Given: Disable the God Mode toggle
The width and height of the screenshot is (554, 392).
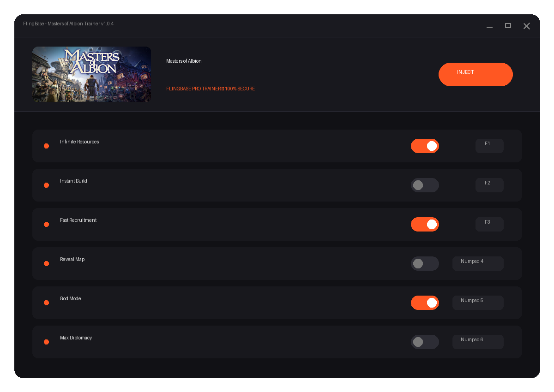Looking at the screenshot, I should tap(425, 303).
